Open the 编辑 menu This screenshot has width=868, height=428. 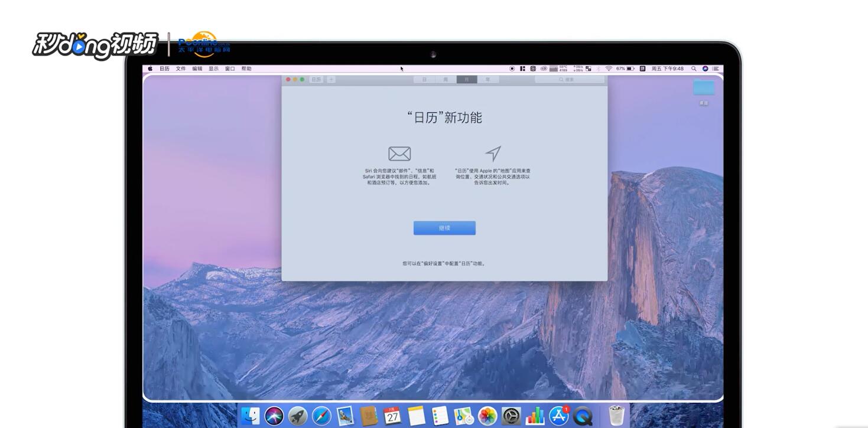click(197, 68)
